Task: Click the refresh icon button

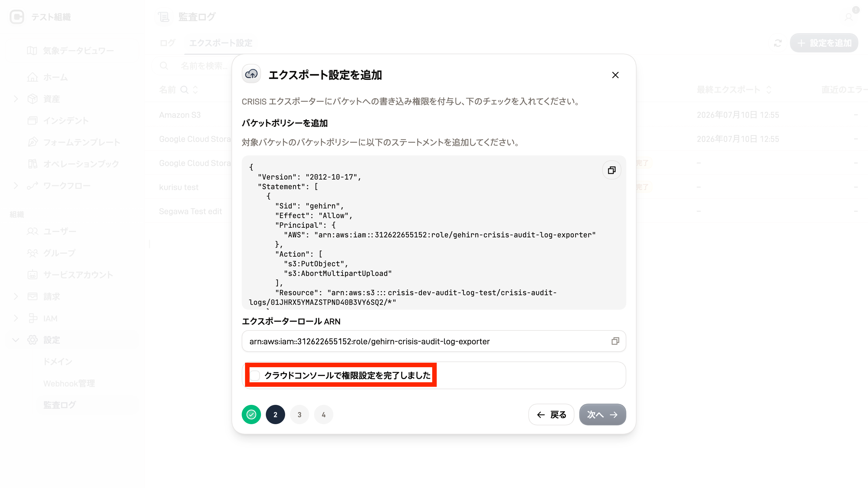Action: tap(778, 43)
